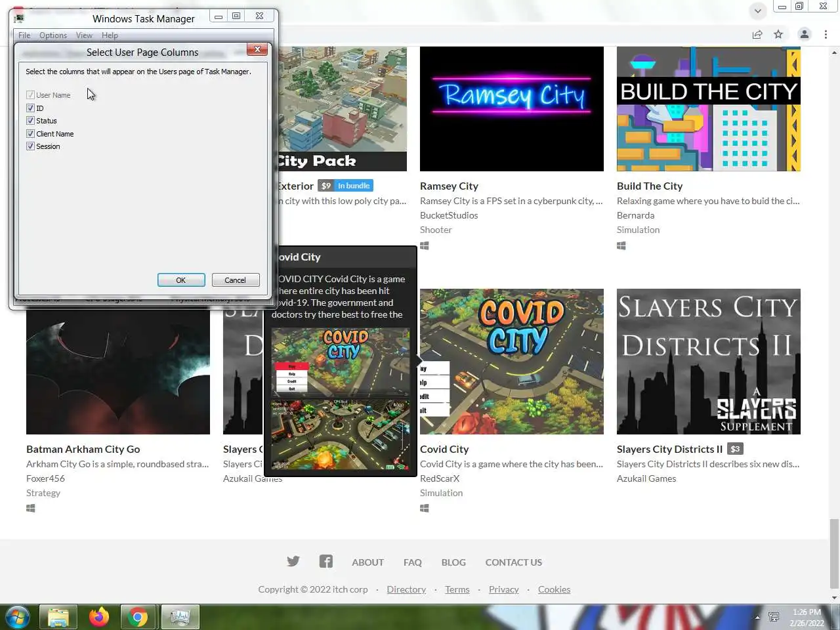The width and height of the screenshot is (840, 630).
Task: Toggle the Client Name checkbox
Action: point(30,134)
